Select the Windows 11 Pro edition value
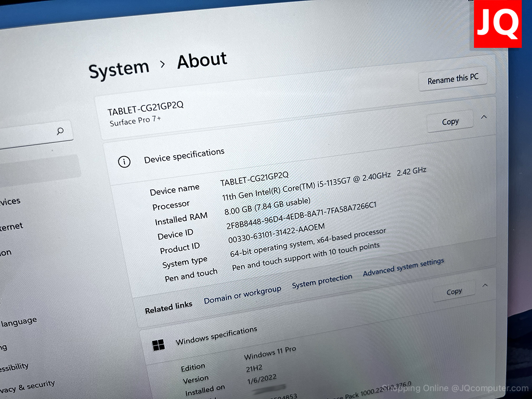Viewport: 532px width, 399px height. tap(270, 353)
